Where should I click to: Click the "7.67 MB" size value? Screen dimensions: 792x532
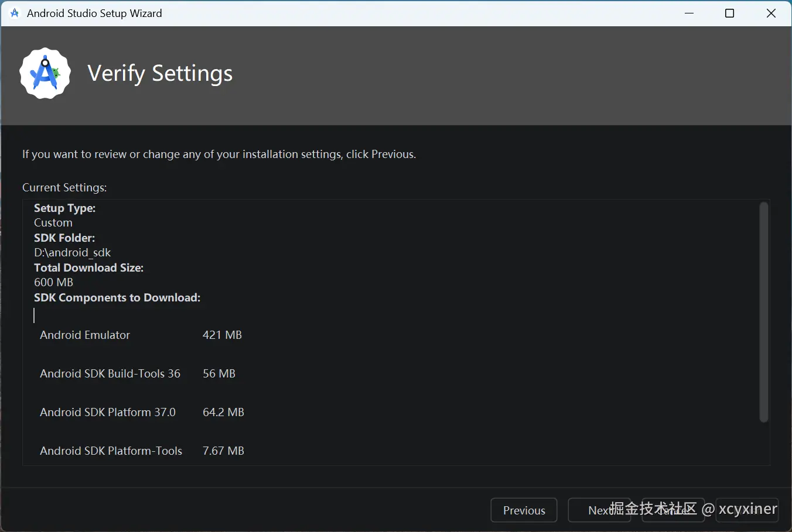223,451
